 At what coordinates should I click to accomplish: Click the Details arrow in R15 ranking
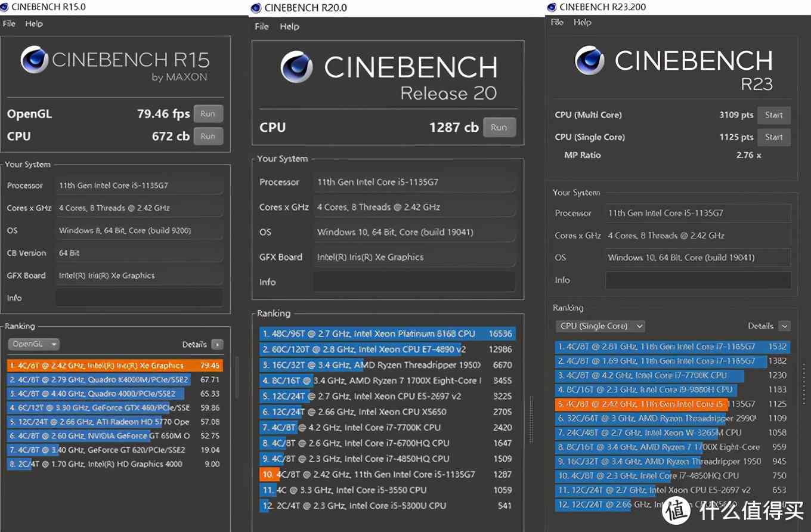[x=217, y=344]
